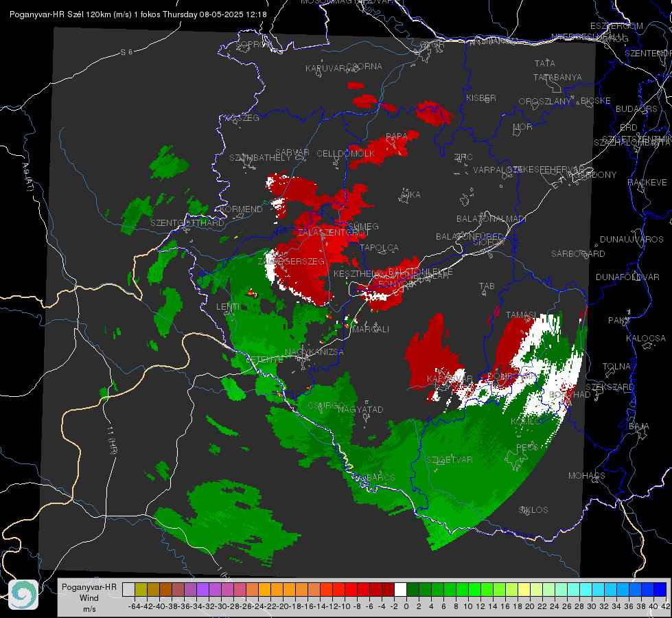This screenshot has width=672, height=618.
Task: Click the swirl weather service logo
Action: pyautogui.click(x=23, y=595)
